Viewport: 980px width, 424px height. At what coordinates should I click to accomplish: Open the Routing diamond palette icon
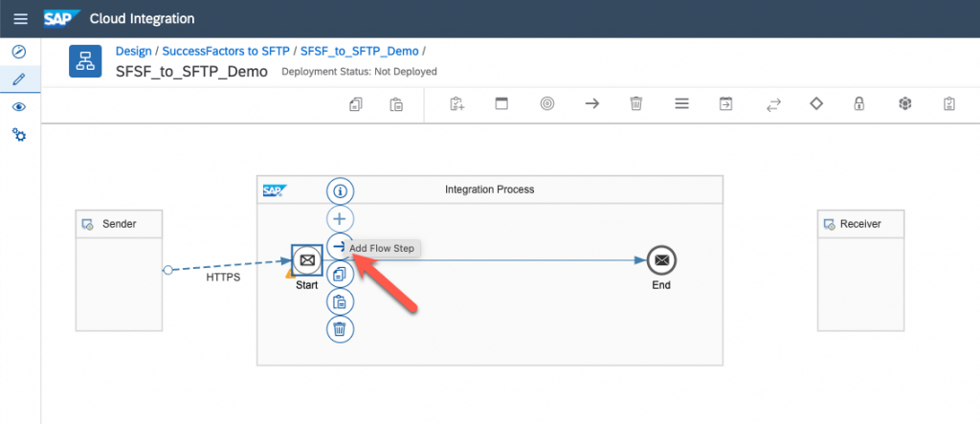[816, 103]
